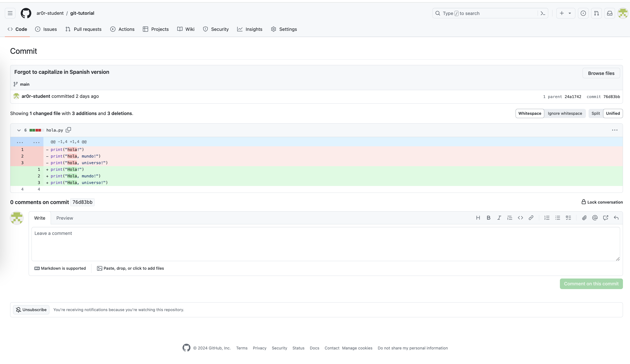
Task: Click the plus create-new icon
Action: [562, 13]
